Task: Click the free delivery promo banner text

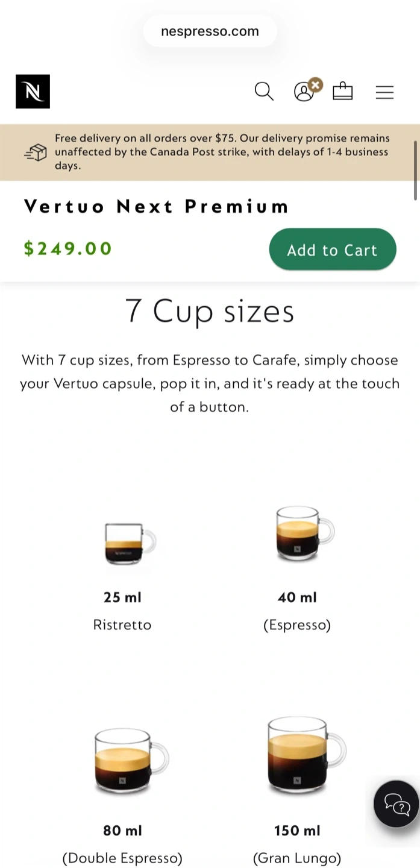Action: pyautogui.click(x=222, y=152)
